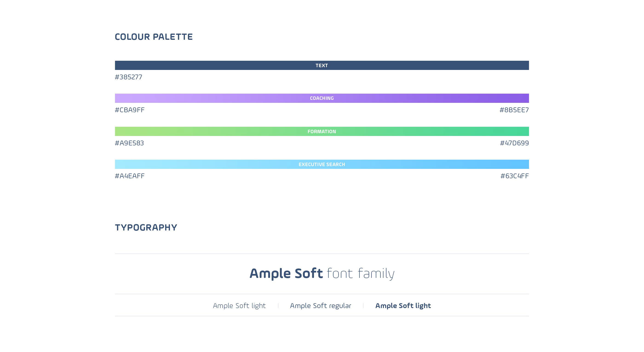Click the dark blue TEXT colour bar
Viewport: 644px width, 352px height.
322,65
